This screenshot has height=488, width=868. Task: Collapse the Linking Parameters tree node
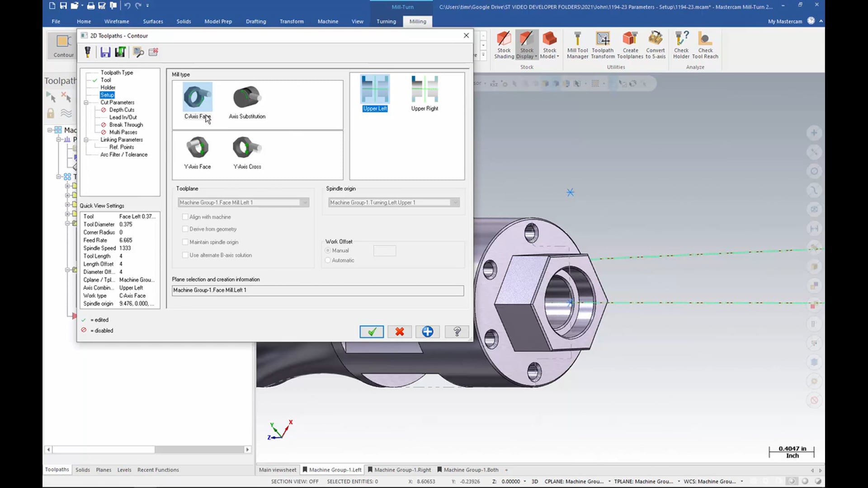pyautogui.click(x=86, y=140)
